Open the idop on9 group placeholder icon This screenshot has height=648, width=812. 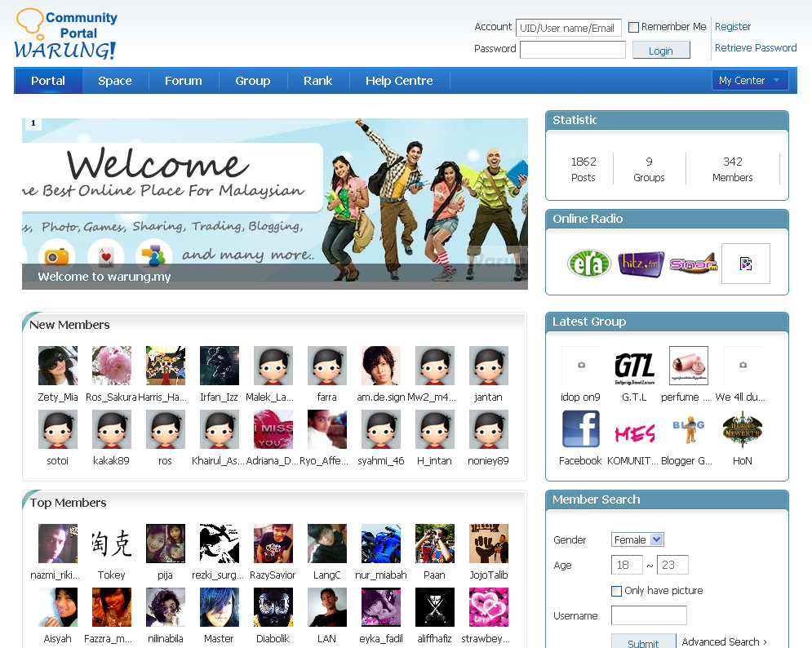[x=580, y=366]
